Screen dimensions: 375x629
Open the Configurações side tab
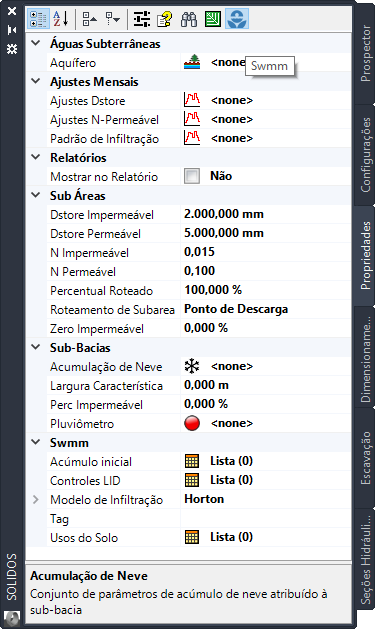click(x=365, y=155)
